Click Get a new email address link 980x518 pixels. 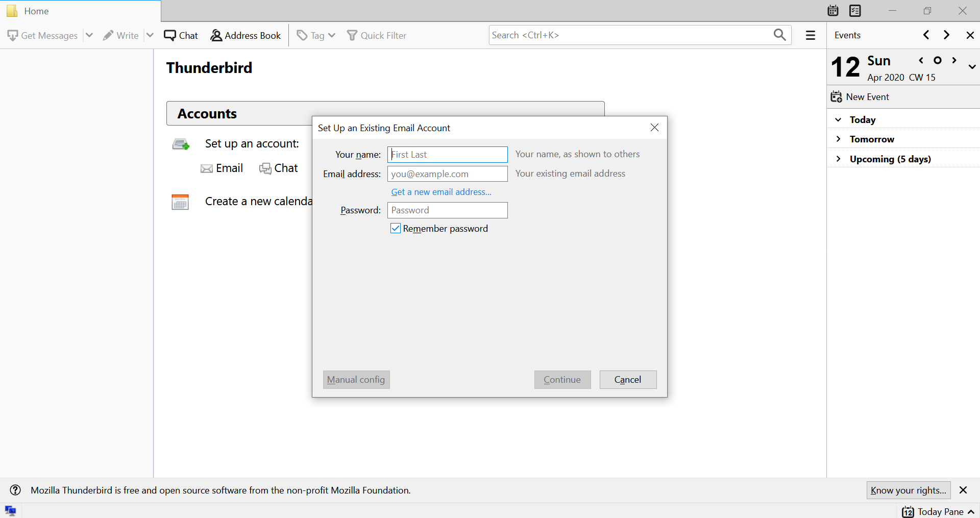[x=442, y=192]
